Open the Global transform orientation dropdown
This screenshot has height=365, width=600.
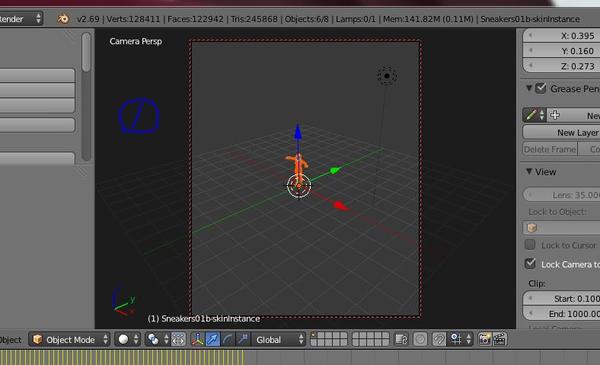point(279,339)
